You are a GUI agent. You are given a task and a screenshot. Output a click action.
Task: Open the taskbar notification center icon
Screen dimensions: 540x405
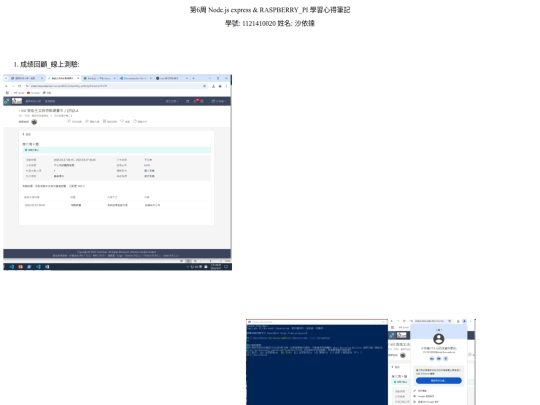click(226, 267)
